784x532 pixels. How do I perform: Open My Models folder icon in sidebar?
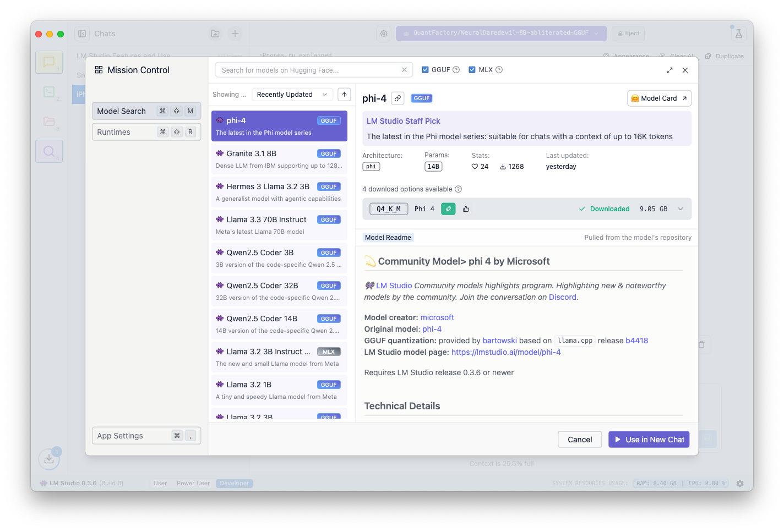[49, 122]
